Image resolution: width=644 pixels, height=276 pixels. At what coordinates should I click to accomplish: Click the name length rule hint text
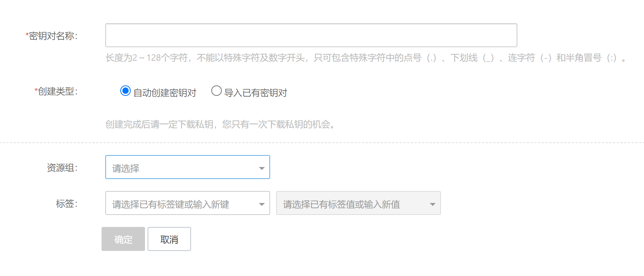(x=366, y=58)
